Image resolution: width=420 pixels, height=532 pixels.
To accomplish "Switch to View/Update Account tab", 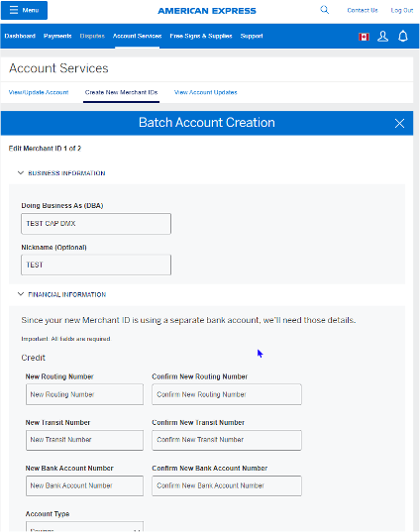I will tap(39, 92).
